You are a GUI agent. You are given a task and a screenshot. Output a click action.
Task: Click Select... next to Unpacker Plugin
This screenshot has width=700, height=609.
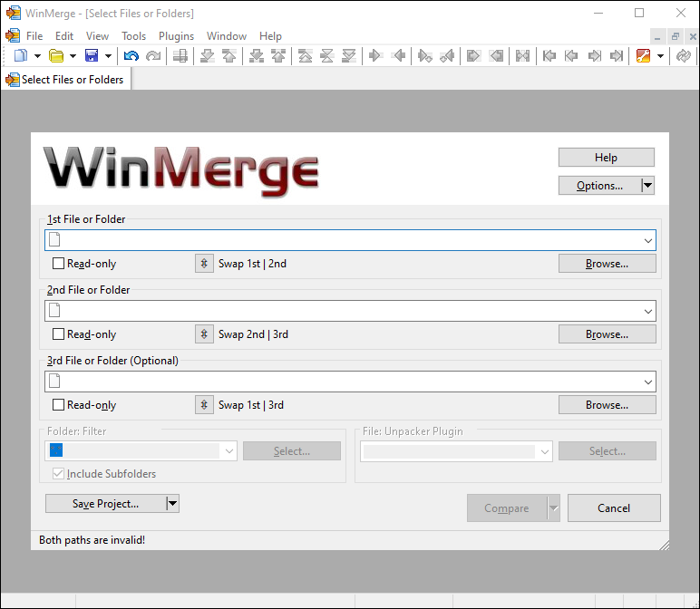(x=608, y=451)
